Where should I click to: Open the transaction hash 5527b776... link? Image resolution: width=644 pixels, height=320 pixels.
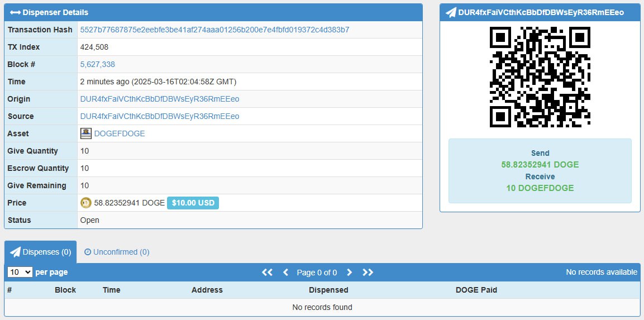click(x=215, y=30)
